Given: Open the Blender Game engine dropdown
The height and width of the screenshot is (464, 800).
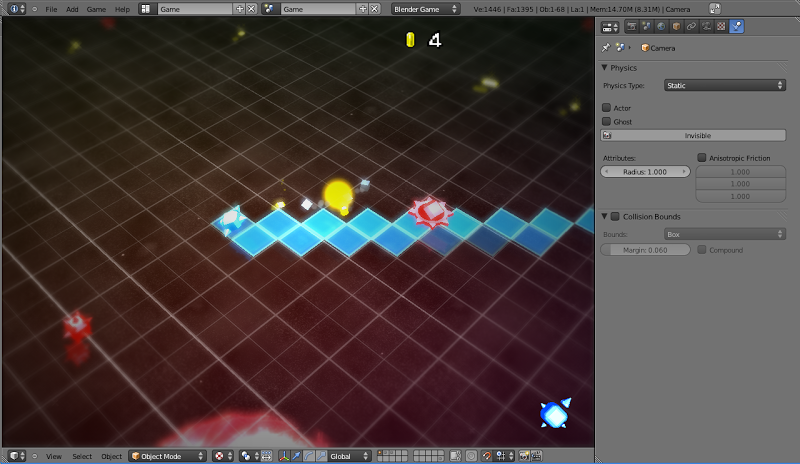Looking at the screenshot, I should (425, 9).
